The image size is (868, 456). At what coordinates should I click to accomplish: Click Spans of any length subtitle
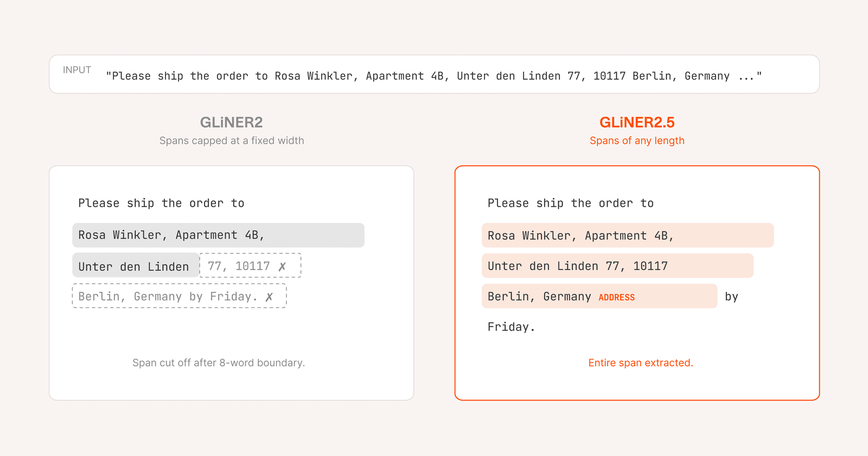coord(637,141)
